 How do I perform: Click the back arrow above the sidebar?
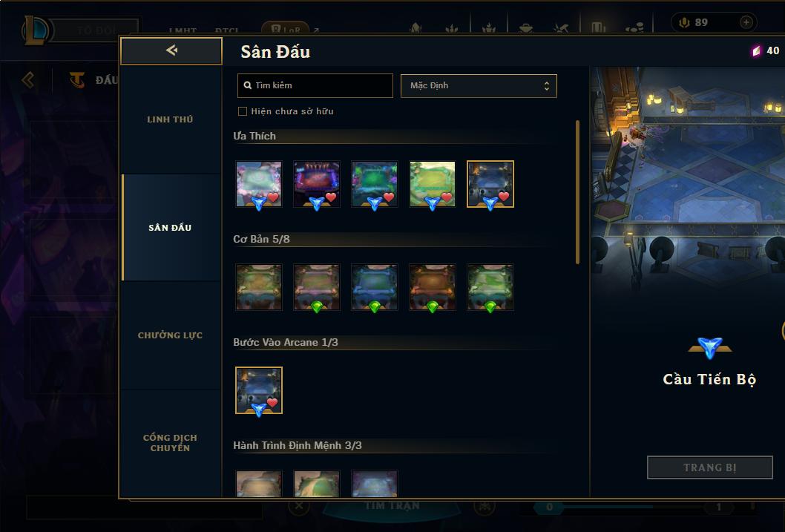171,50
